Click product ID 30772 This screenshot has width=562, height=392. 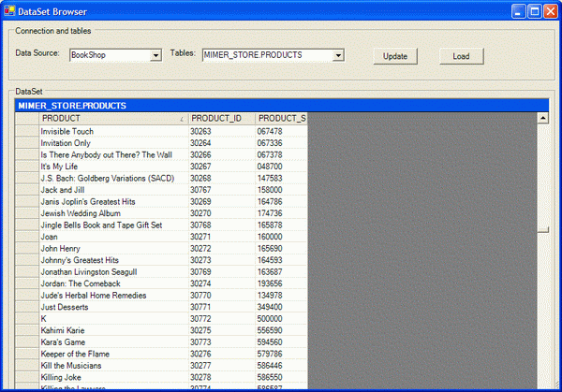221,319
